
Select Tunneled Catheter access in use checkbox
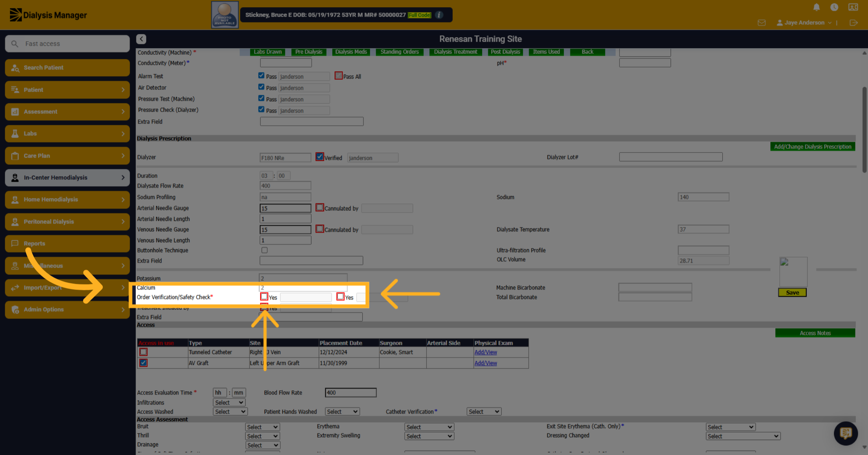[x=143, y=352]
